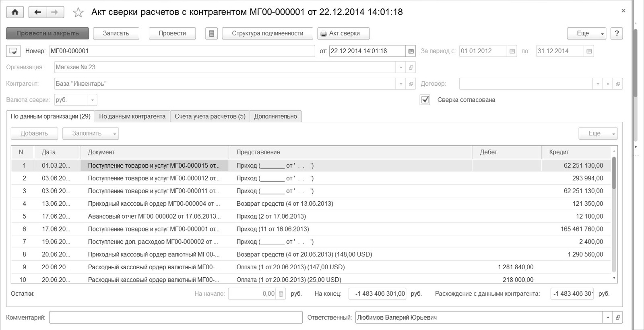Select Авансовый отчет МГ00-000002 row
The image size is (644, 330).
311,217
